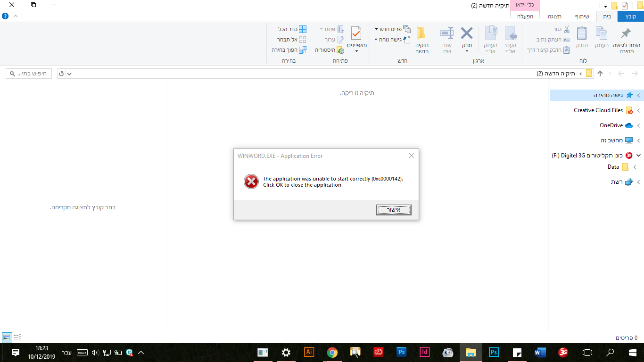Open Adobe Illustrator from the taskbar
This screenshot has height=362, width=644.
pyautogui.click(x=309, y=352)
